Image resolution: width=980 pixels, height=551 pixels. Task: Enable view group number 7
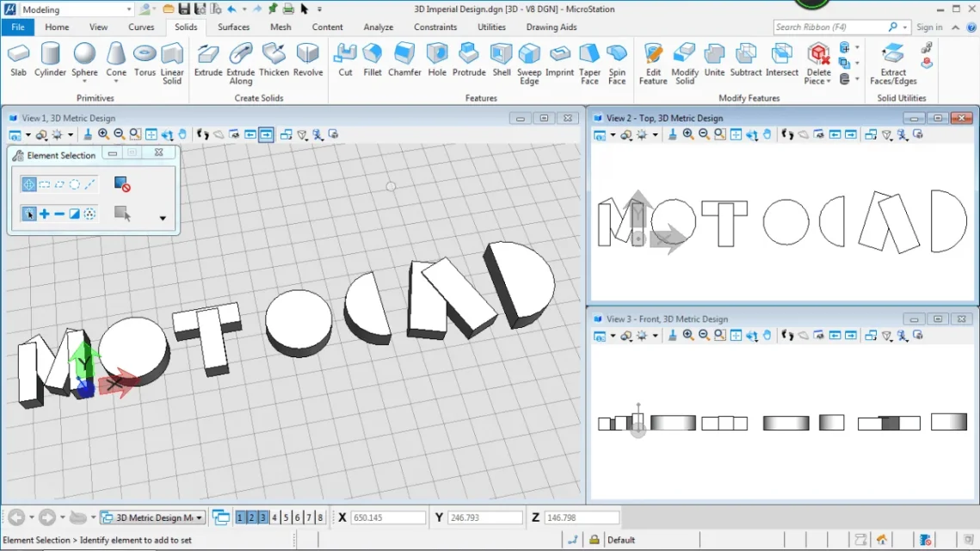(308, 517)
